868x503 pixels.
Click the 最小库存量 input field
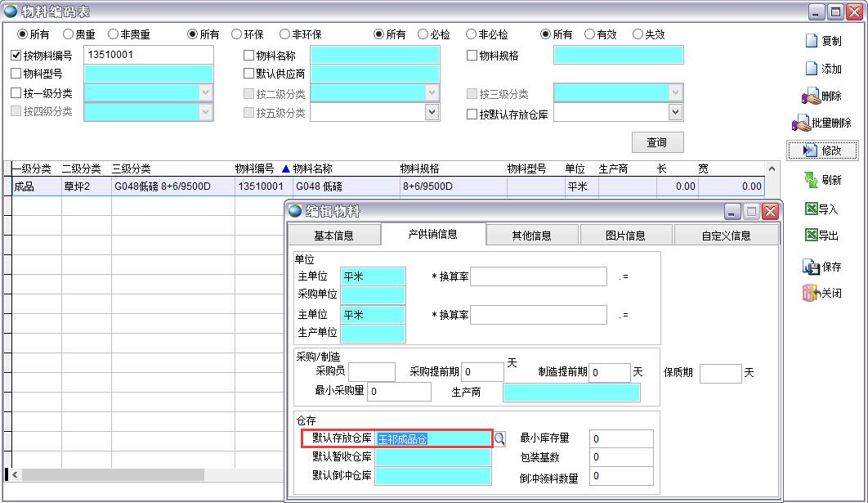(621, 439)
